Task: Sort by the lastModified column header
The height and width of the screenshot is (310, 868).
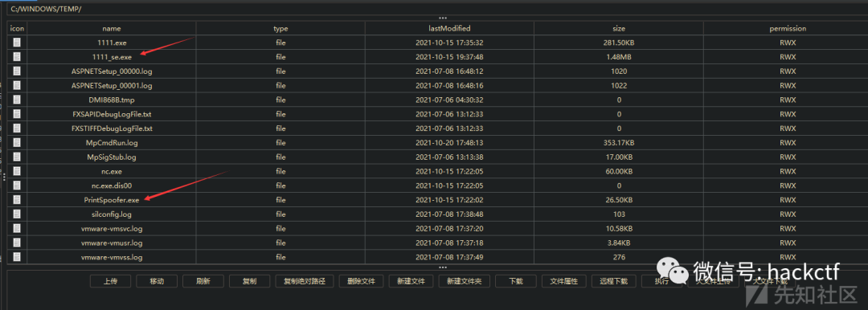Action: point(449,28)
